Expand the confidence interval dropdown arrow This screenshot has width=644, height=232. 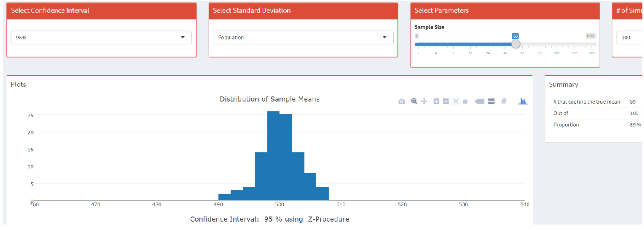pyautogui.click(x=183, y=38)
